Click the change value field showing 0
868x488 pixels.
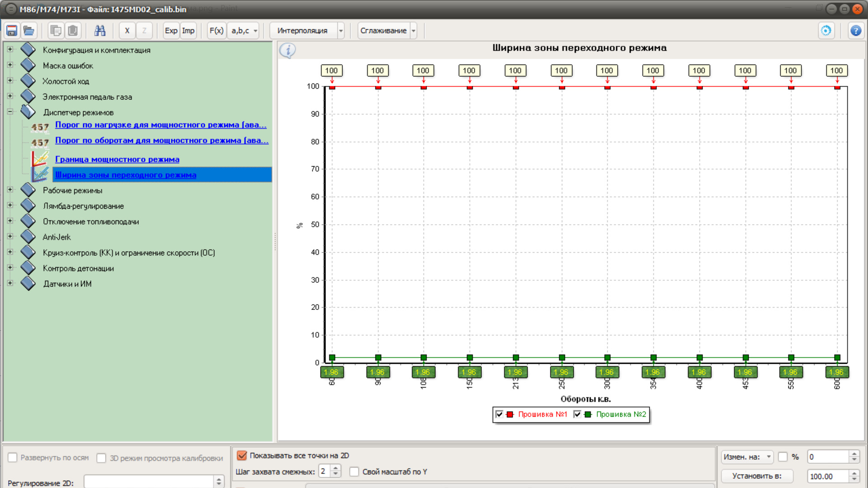828,457
